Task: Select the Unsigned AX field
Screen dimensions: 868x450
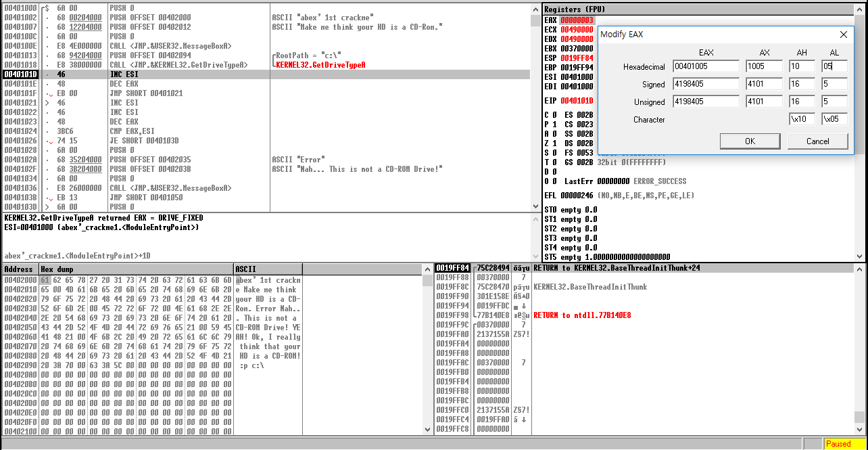Action: tap(764, 102)
